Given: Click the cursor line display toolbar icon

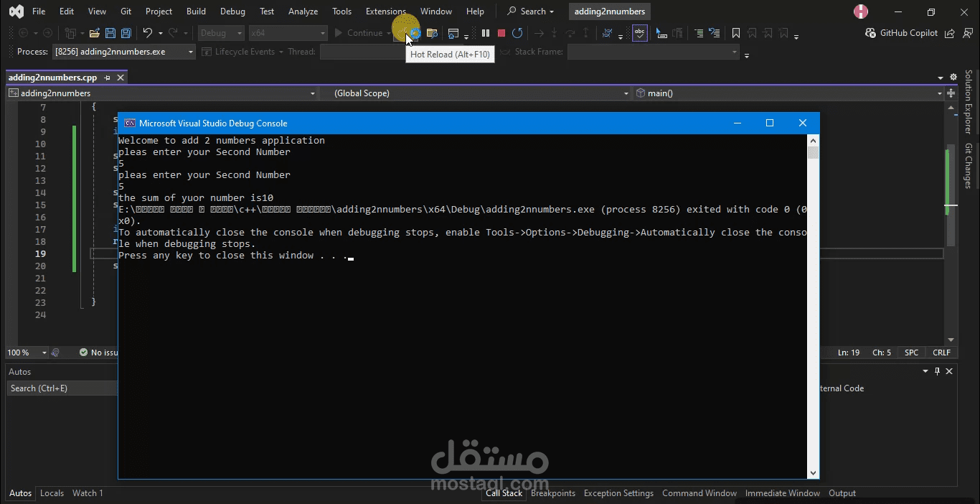Looking at the screenshot, I should [661, 33].
